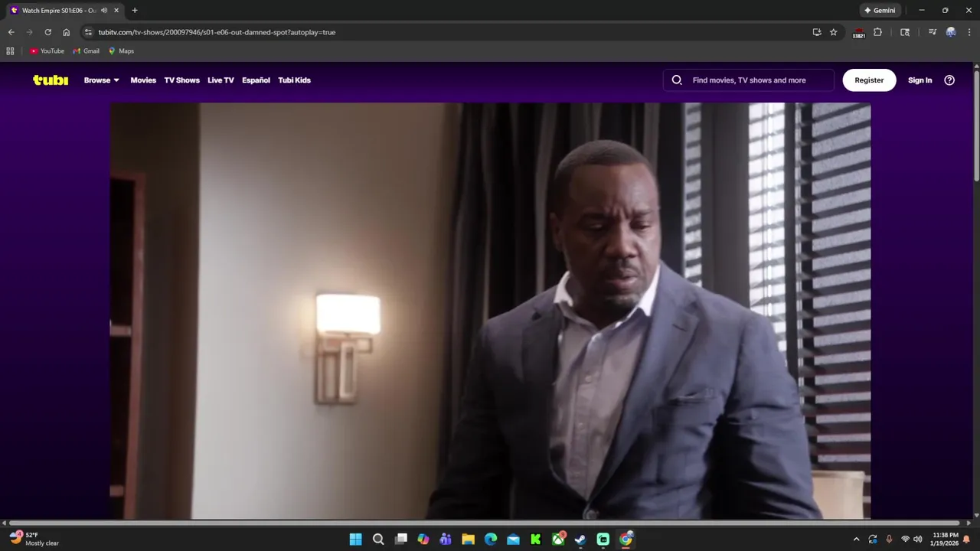Open a new browser tab
The height and width of the screenshot is (551, 980).
pos(135,11)
